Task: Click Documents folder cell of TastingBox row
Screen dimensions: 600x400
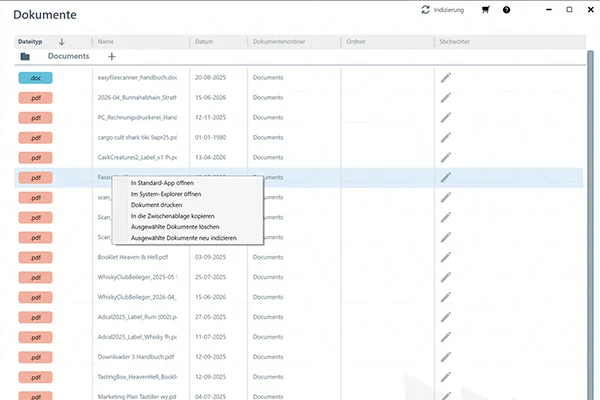Action: pos(268,377)
